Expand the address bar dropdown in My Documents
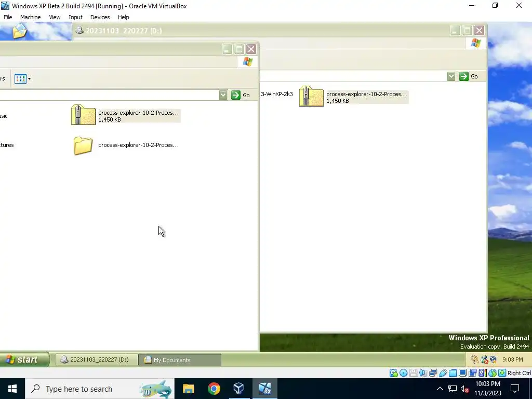The height and width of the screenshot is (399, 532). (x=223, y=95)
